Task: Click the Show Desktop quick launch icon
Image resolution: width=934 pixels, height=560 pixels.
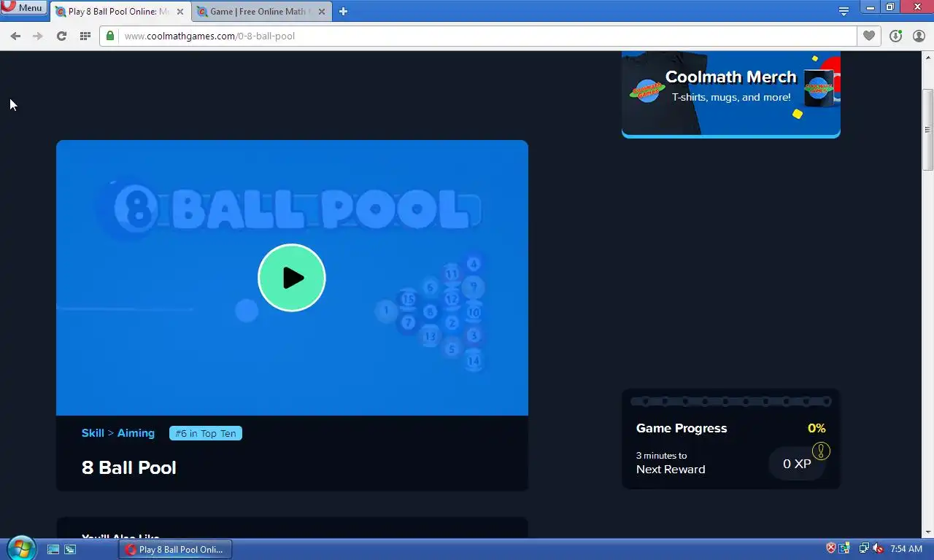Action: pos(53,549)
